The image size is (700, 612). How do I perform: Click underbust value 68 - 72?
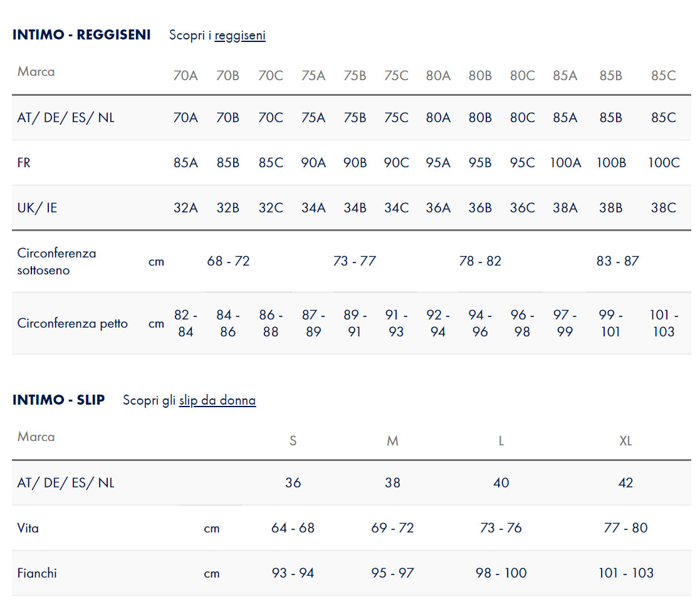pyautogui.click(x=228, y=261)
